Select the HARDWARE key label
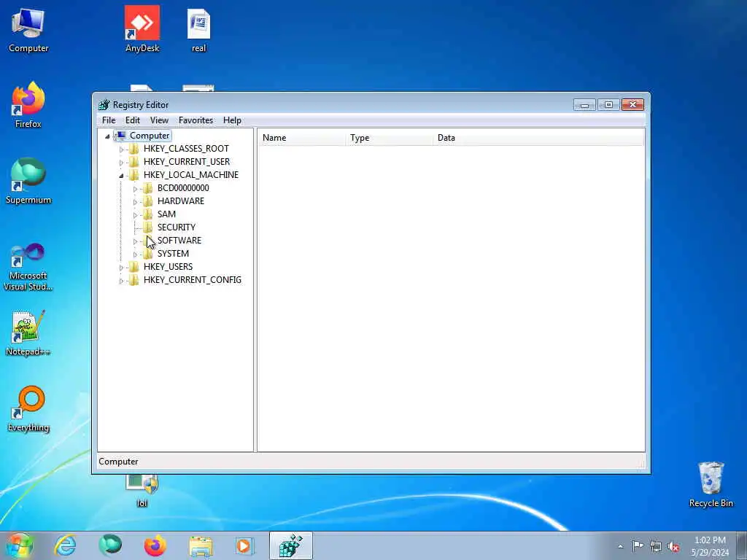The width and height of the screenshot is (747, 560). pos(181,201)
